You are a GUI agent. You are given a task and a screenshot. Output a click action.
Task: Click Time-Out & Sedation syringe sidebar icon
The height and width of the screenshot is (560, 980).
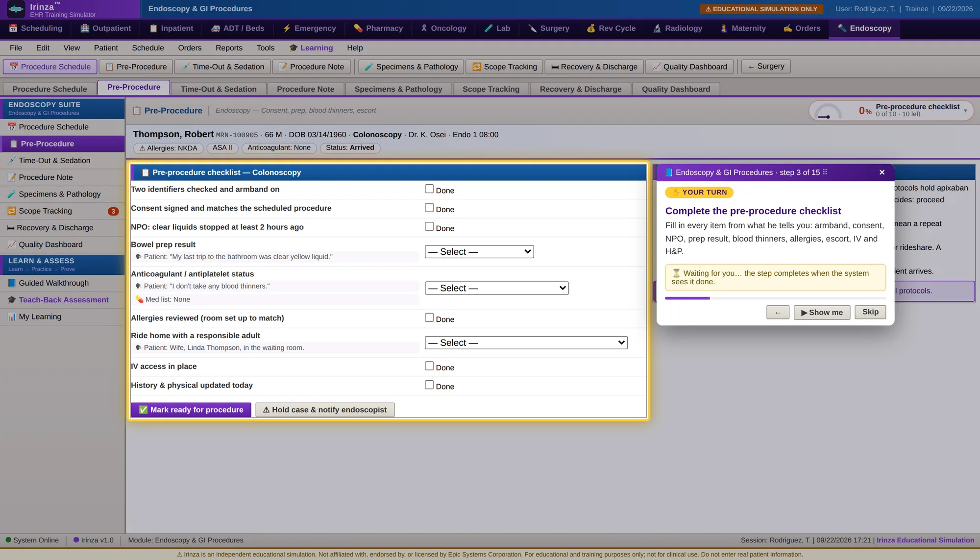click(x=12, y=161)
